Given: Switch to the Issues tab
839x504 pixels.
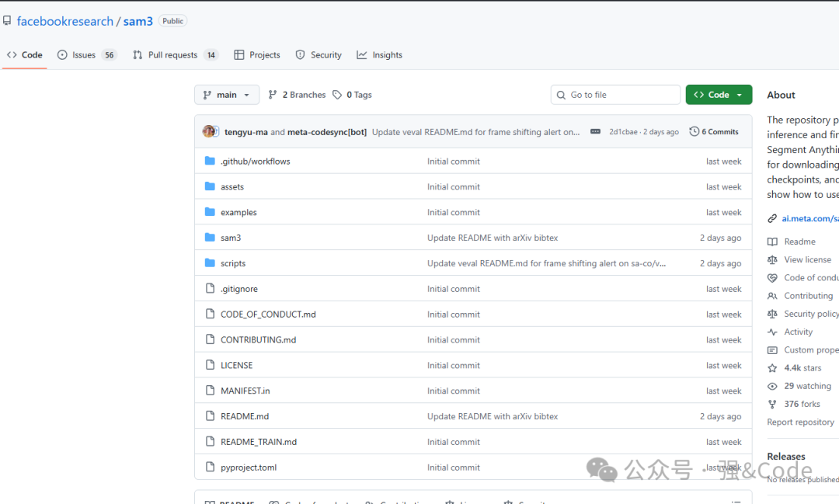Looking at the screenshot, I should tap(83, 55).
